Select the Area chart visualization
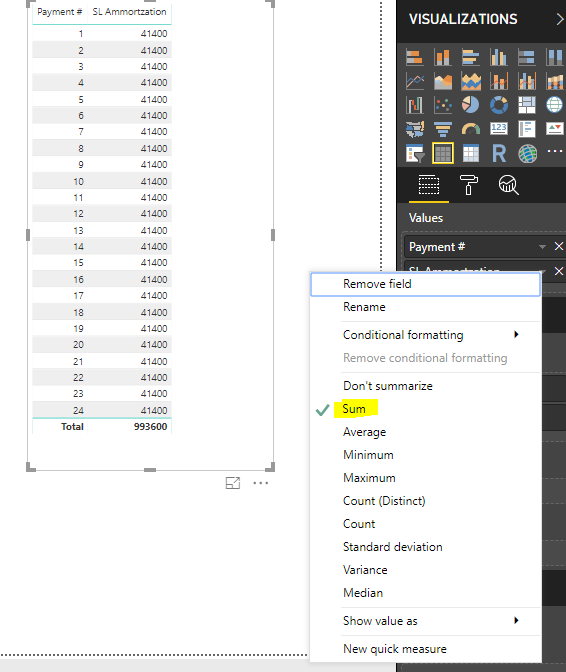 (442, 81)
